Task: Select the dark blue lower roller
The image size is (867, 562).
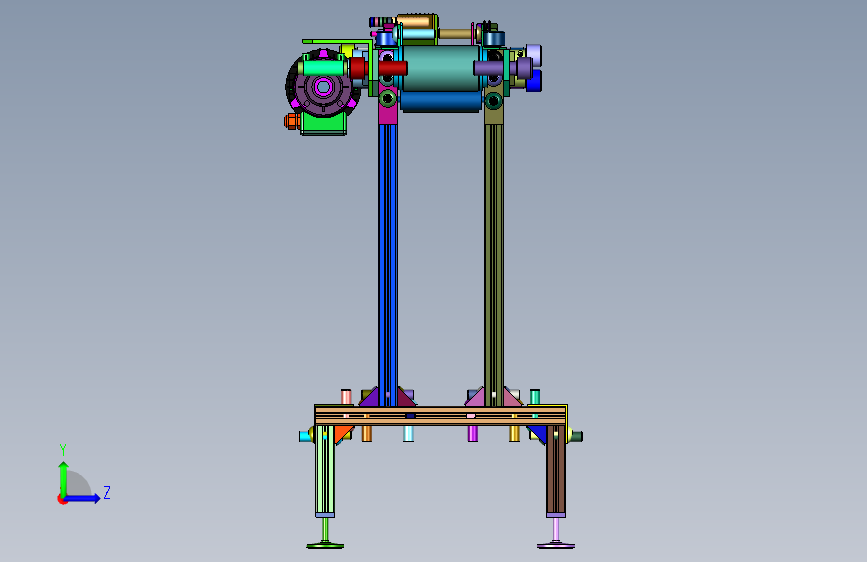Action: (441, 101)
